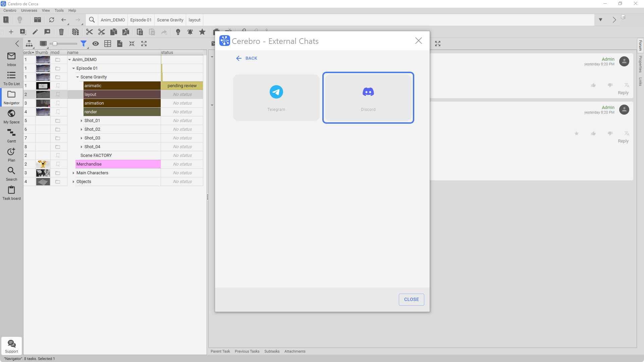Screen dimensions: 644x362
Task: Select the pink Merchandise task row
Action: pos(118,164)
